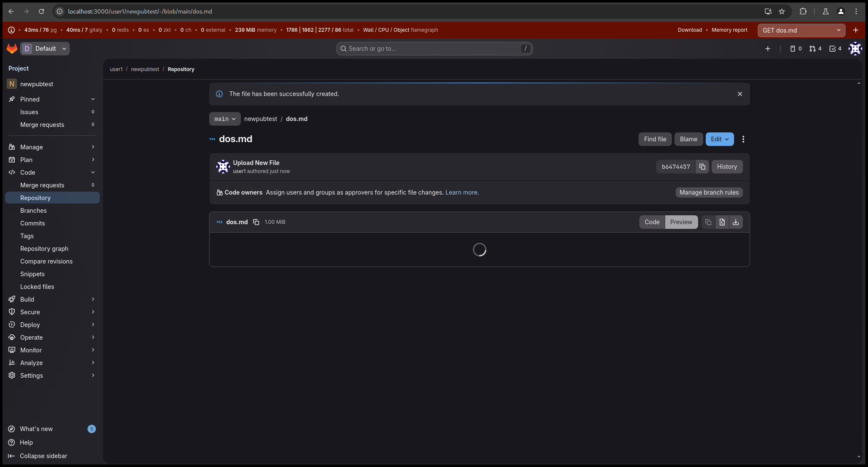Viewport: 868px width, 467px height.
Task: Download the dos.md file
Action: 736,222
